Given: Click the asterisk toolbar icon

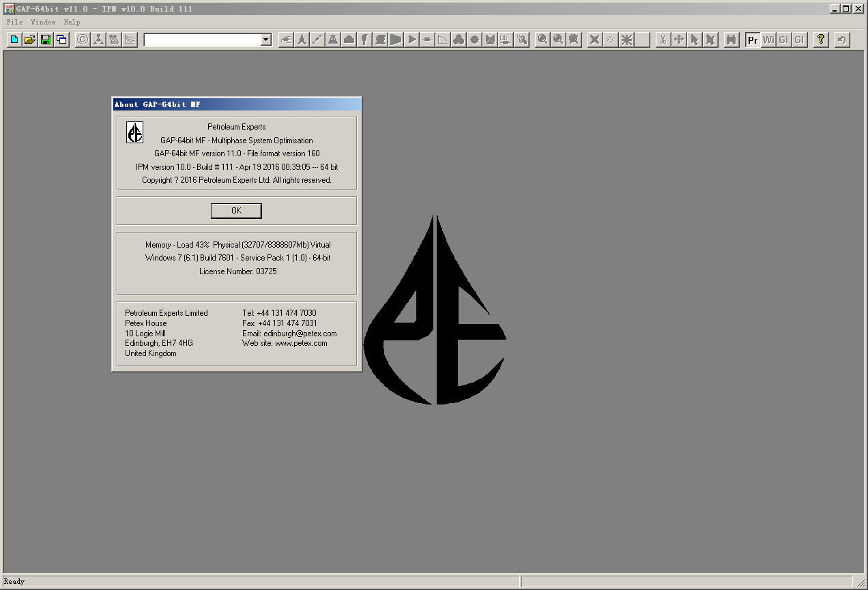Looking at the screenshot, I should tap(626, 40).
